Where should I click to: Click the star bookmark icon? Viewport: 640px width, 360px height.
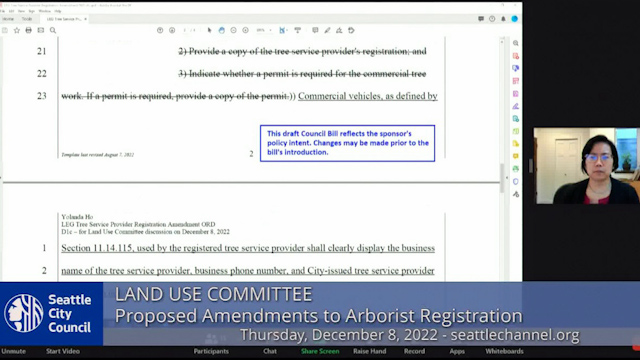pyautogui.click(x=17, y=30)
